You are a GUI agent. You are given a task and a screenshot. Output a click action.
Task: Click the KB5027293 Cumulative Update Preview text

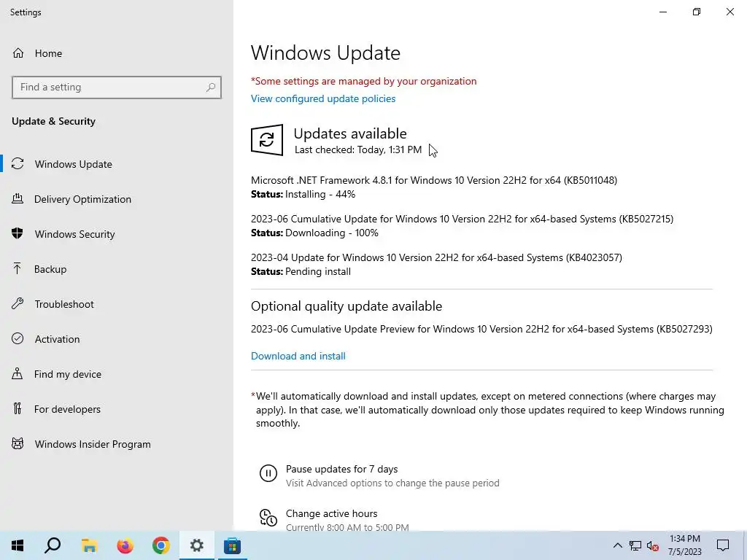tap(481, 329)
